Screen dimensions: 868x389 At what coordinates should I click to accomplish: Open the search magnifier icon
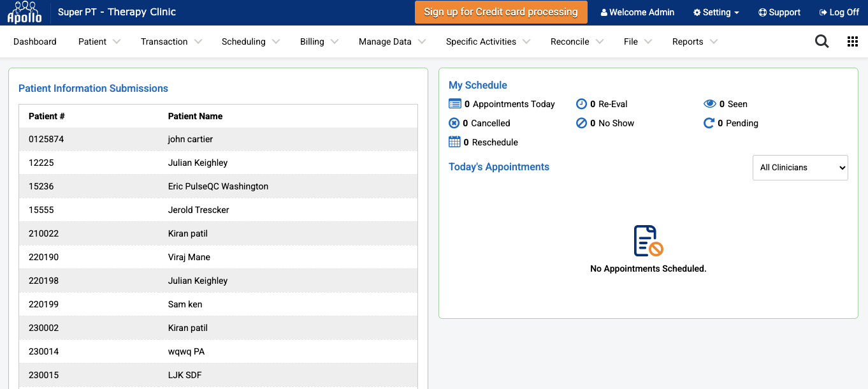pos(822,41)
